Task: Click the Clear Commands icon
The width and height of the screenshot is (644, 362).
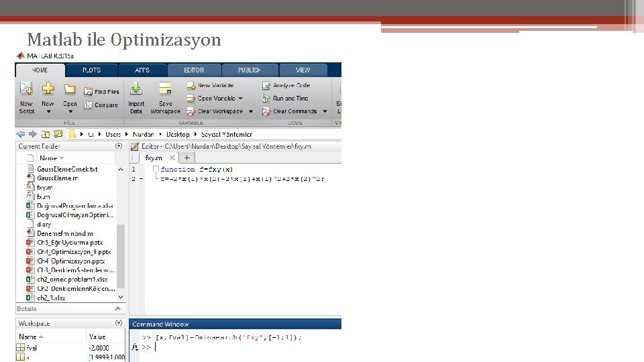Action: tap(266, 112)
